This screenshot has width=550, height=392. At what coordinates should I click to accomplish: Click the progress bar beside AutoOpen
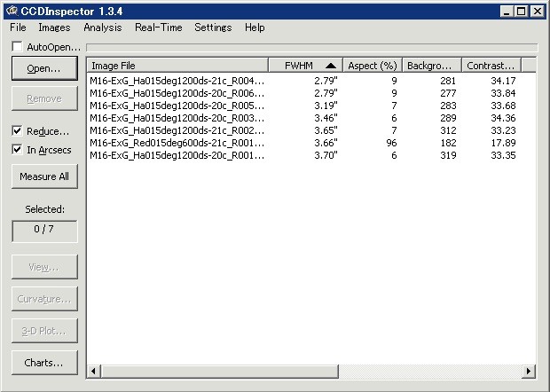pyautogui.click(x=312, y=47)
